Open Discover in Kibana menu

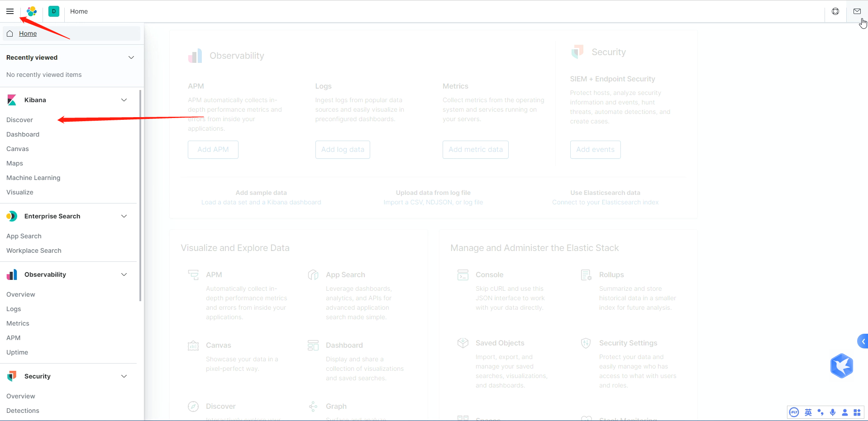(x=19, y=120)
